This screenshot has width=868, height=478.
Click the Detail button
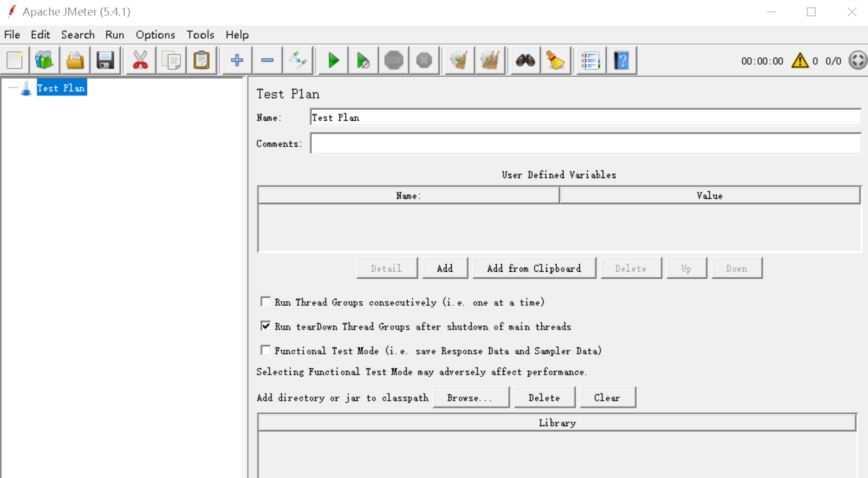[386, 268]
